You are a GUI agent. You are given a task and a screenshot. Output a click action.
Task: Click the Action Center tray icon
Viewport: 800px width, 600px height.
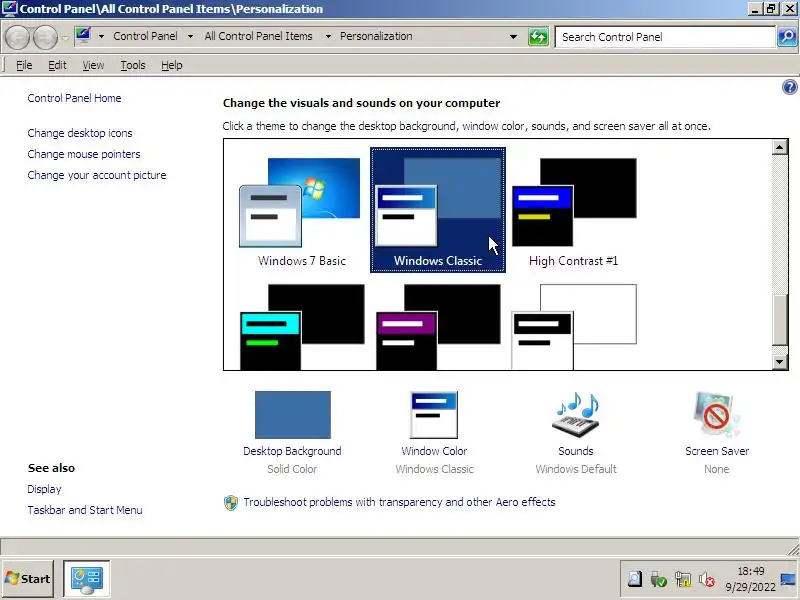pyautogui.click(x=635, y=579)
